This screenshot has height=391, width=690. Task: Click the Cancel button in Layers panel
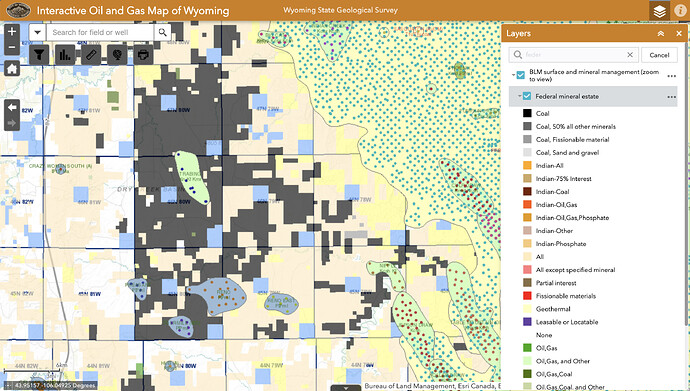point(659,55)
